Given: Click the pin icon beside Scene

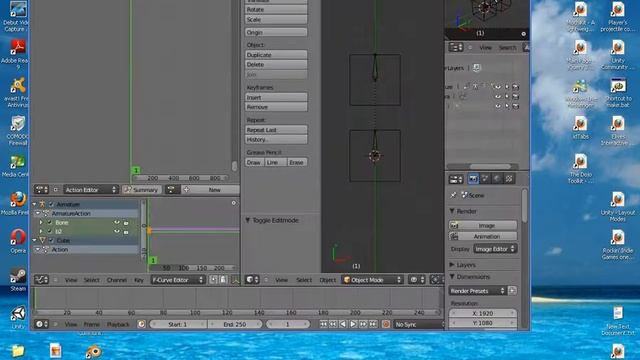Looking at the screenshot, I should (x=453, y=195).
